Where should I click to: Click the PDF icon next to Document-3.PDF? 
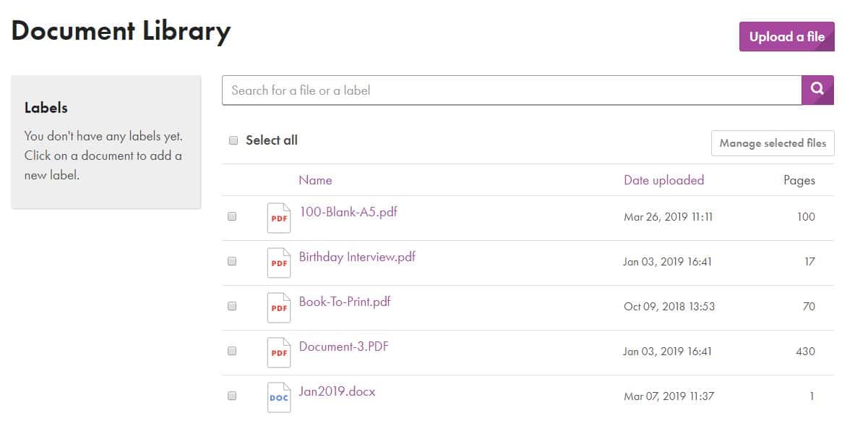coord(279,351)
